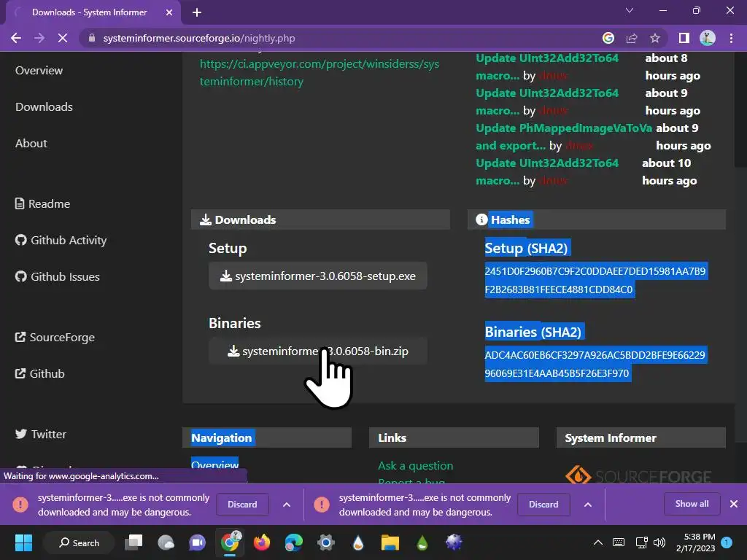Click the Setup (SHA2) heading

pos(527,248)
